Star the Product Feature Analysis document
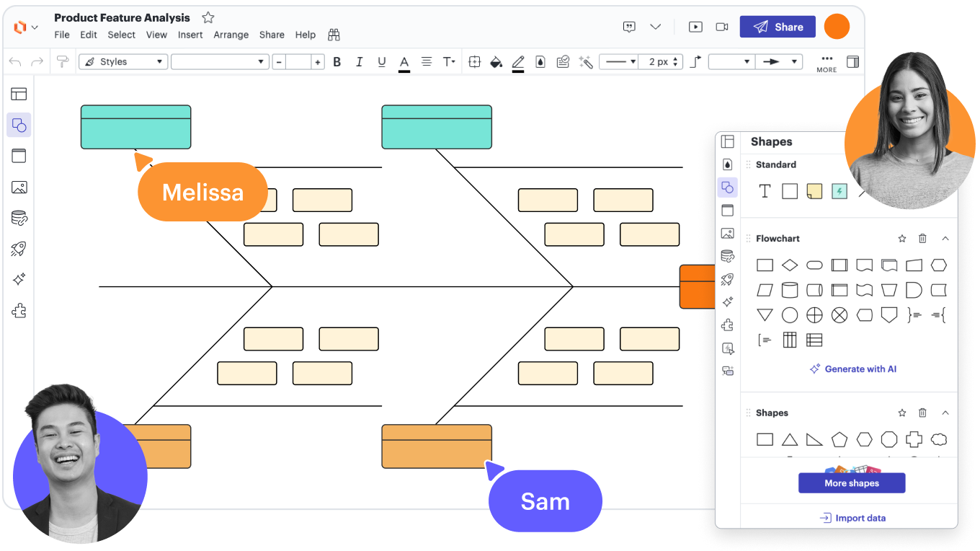 click(x=208, y=17)
